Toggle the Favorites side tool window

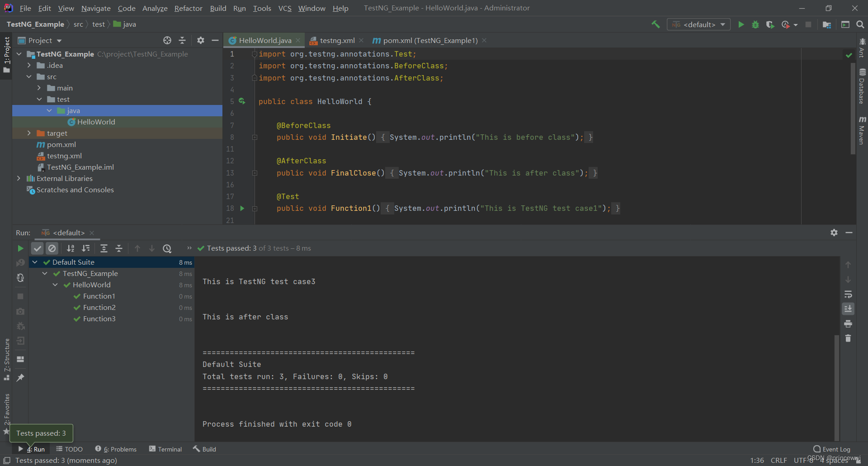click(6, 414)
